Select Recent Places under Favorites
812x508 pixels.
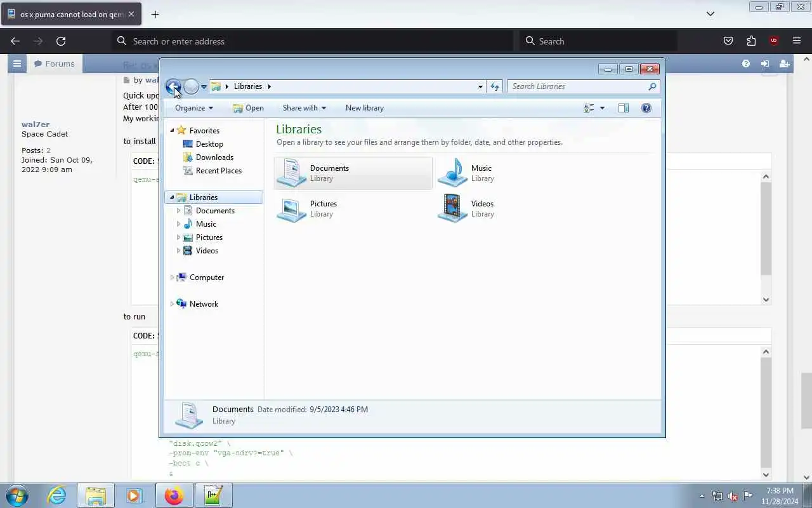click(218, 171)
